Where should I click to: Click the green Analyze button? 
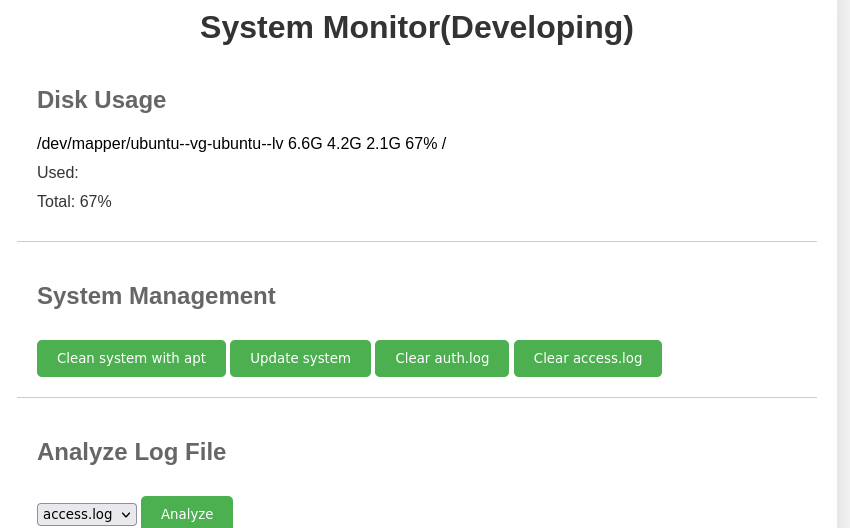[x=187, y=514]
